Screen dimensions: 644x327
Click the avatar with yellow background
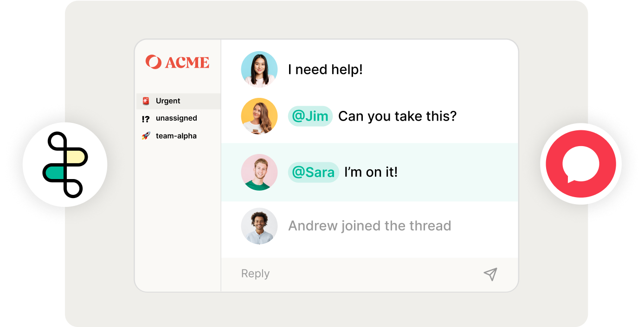click(259, 116)
